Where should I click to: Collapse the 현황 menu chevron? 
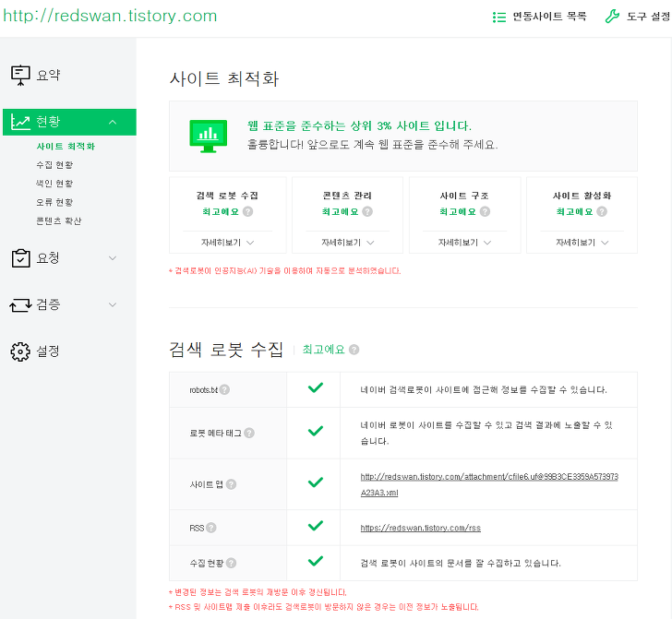click(x=113, y=122)
